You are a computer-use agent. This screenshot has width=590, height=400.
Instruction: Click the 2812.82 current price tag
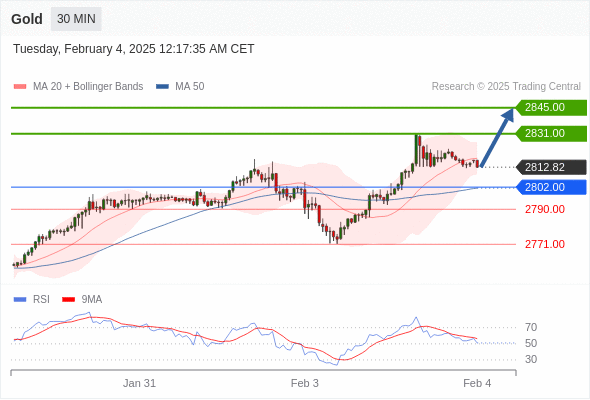tap(551, 167)
